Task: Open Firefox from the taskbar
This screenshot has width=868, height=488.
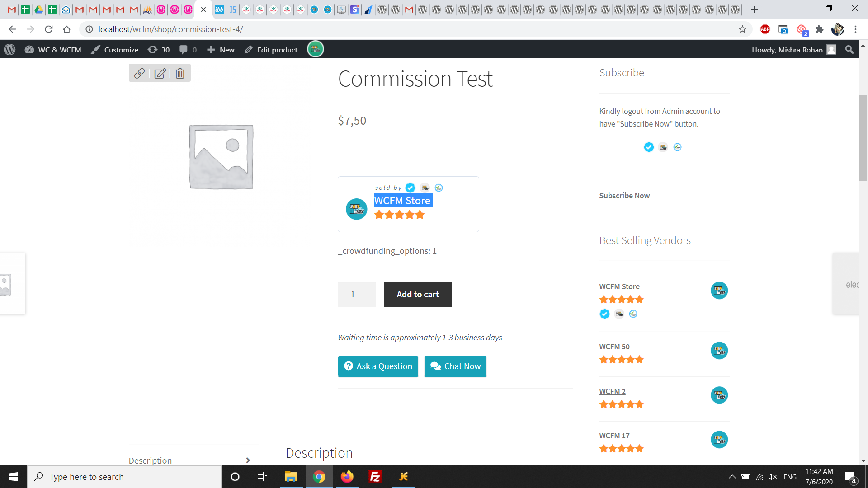Action: coord(347,477)
